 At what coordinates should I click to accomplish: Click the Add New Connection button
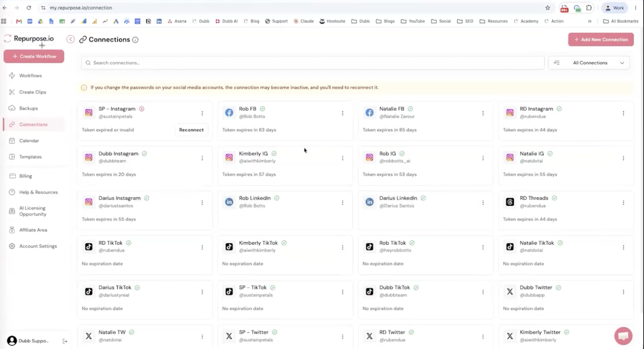pyautogui.click(x=601, y=40)
